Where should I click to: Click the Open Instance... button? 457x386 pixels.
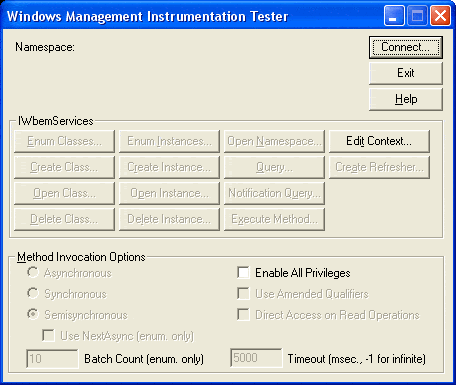(169, 193)
